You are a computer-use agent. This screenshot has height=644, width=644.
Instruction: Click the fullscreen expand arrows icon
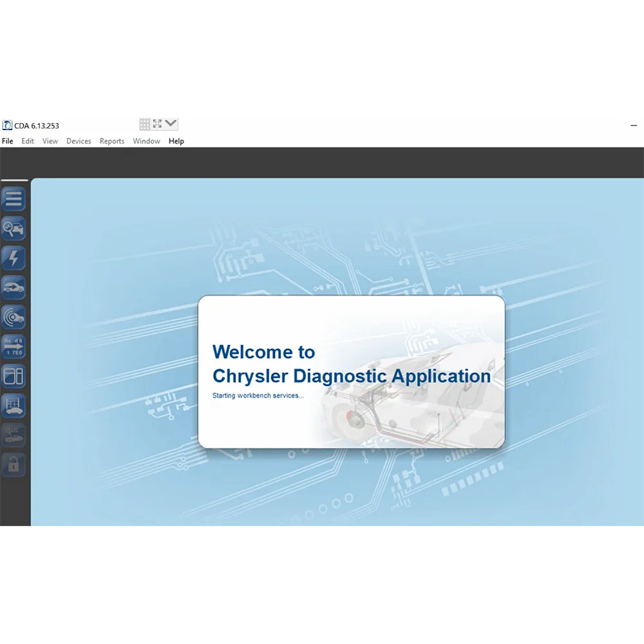[157, 123]
